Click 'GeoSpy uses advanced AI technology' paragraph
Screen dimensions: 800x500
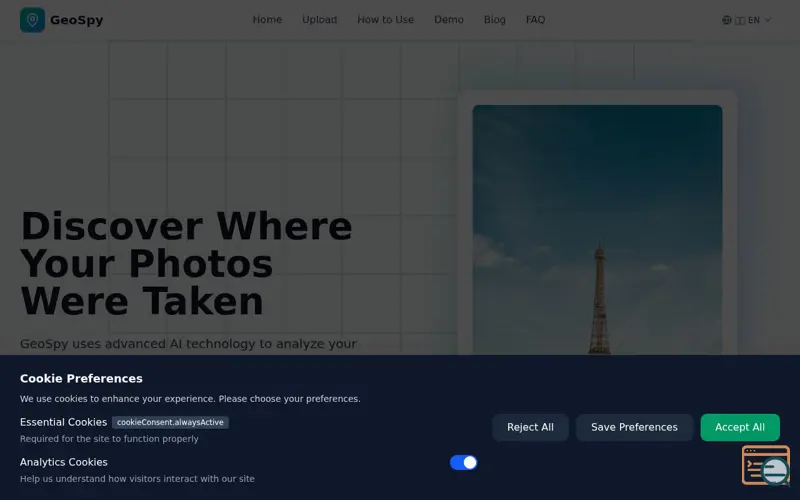point(188,344)
